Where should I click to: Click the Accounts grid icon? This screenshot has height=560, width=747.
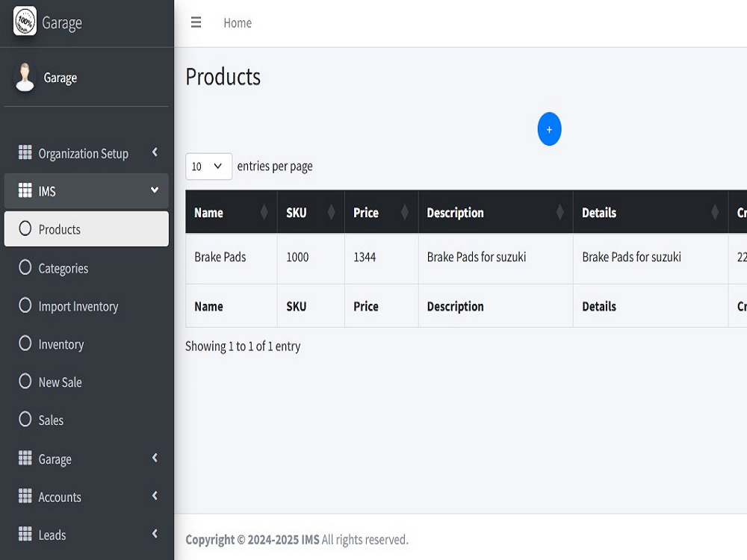pos(25,496)
